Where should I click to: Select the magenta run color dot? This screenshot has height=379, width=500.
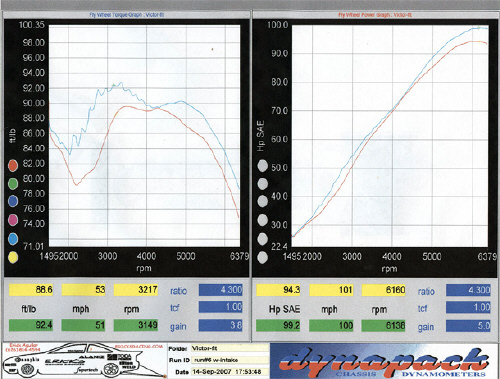coord(13,220)
